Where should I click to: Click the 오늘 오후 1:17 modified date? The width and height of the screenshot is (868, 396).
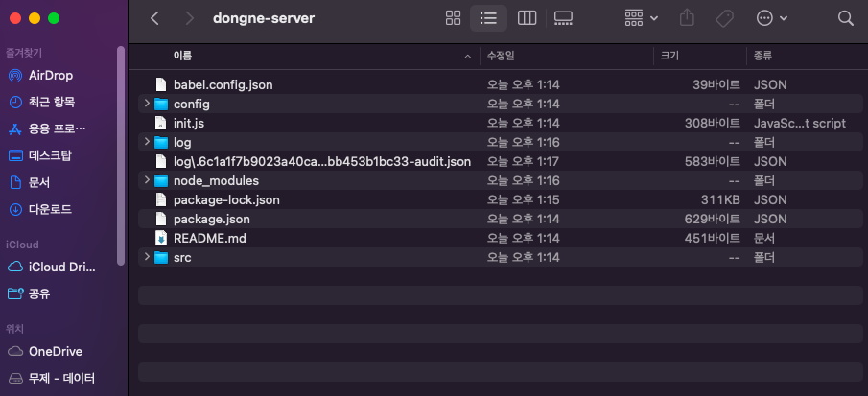coord(523,161)
